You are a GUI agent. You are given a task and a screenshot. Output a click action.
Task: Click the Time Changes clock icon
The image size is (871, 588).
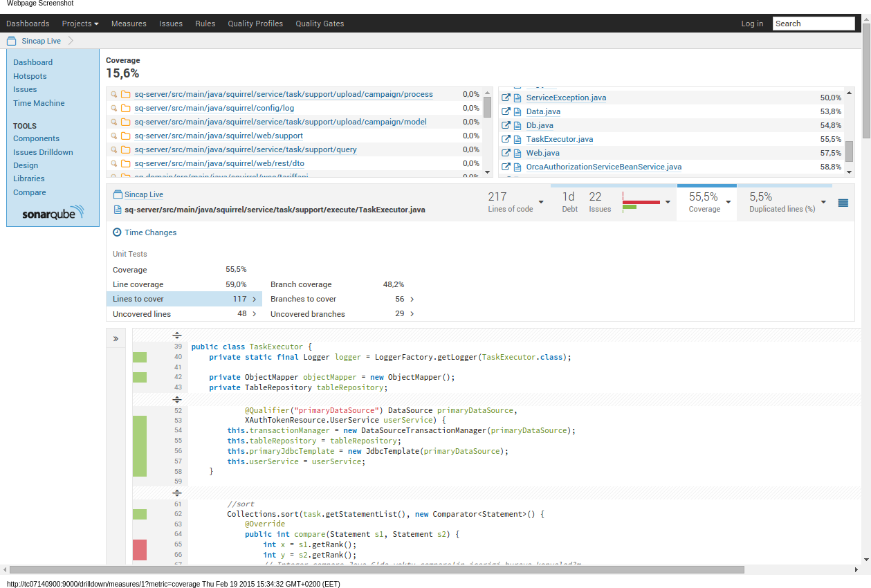point(117,232)
